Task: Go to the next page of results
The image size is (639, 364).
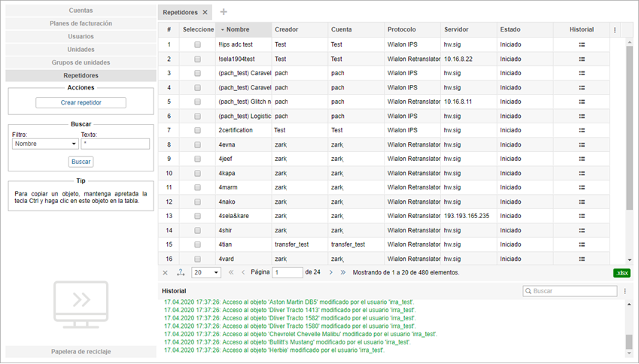Action: pyautogui.click(x=331, y=272)
